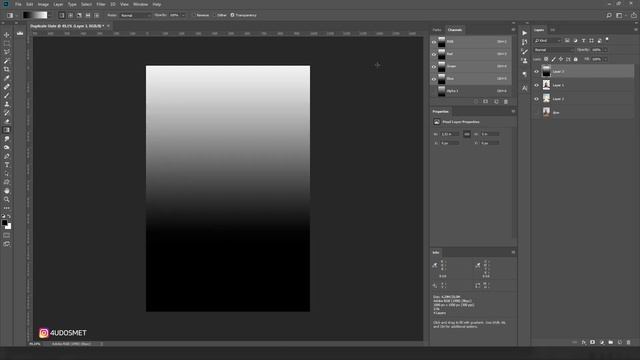Switch to the Paths tab
This screenshot has width=640, height=360.
pos(437,30)
